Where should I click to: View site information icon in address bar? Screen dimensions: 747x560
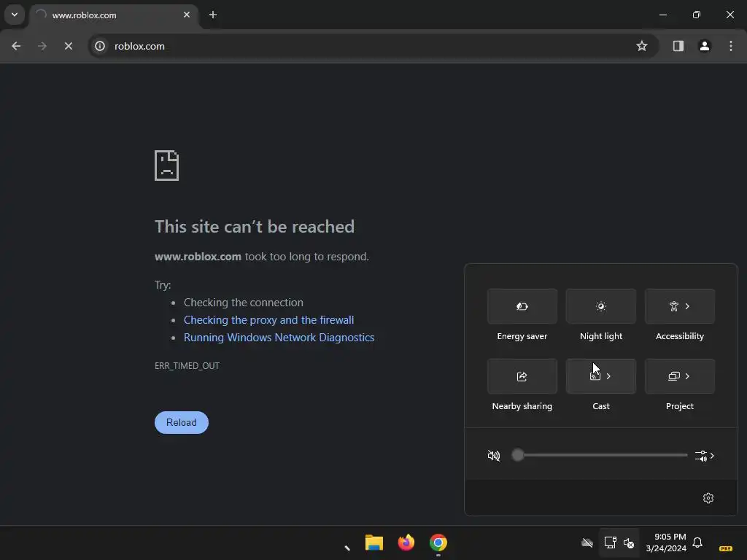pyautogui.click(x=100, y=46)
